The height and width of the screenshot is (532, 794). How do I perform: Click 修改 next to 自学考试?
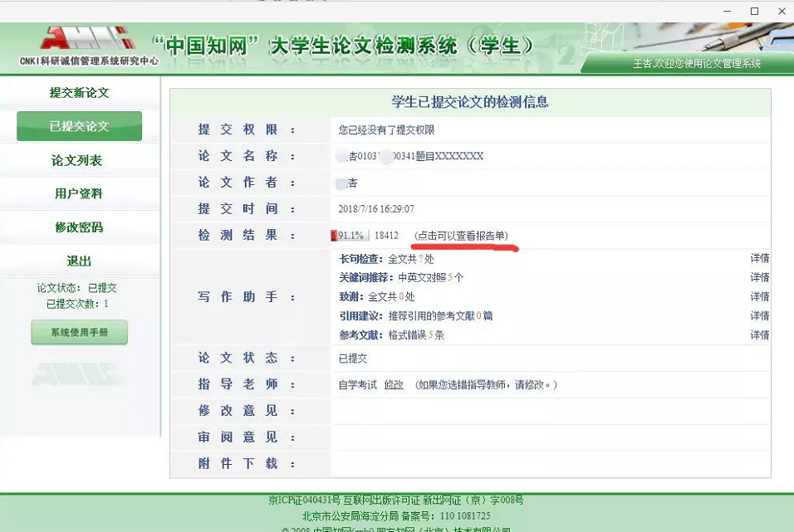point(394,385)
